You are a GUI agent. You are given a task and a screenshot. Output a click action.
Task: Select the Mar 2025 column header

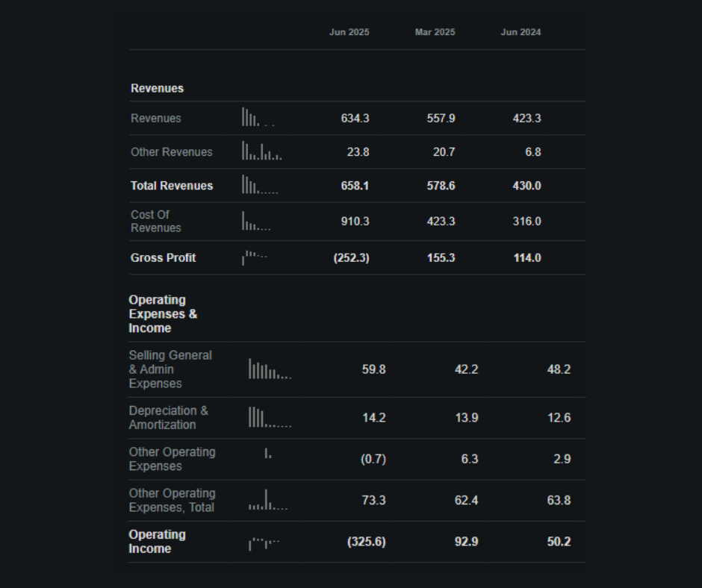pyautogui.click(x=435, y=32)
